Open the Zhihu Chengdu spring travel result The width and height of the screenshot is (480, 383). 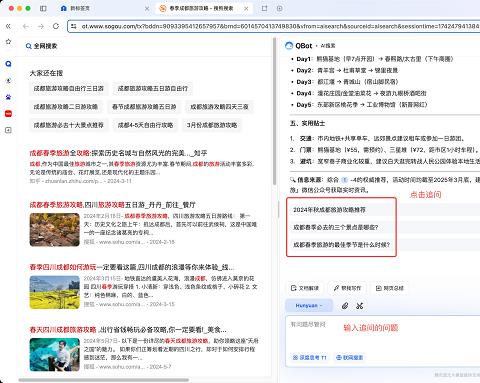coord(118,153)
